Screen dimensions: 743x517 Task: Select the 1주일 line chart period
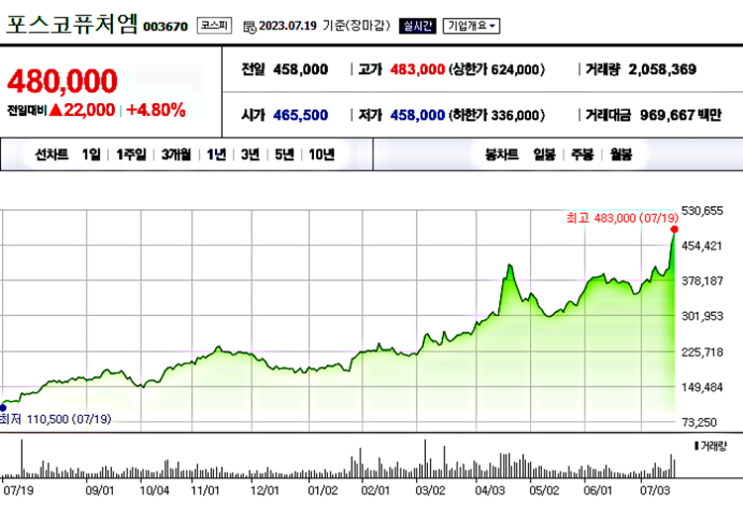point(131,154)
